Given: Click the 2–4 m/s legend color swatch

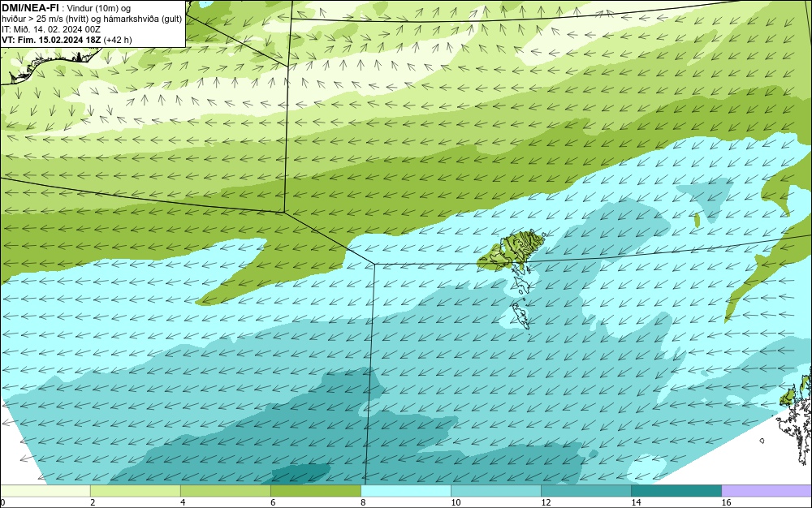Looking at the screenshot, I should 135,490.
